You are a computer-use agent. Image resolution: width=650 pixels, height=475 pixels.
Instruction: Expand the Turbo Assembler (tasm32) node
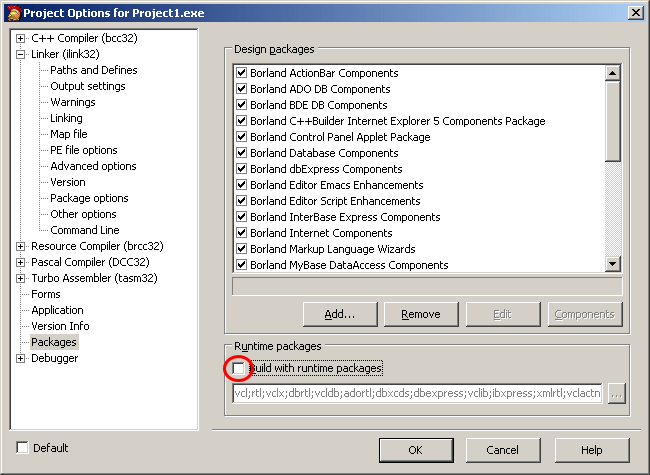pos(20,278)
